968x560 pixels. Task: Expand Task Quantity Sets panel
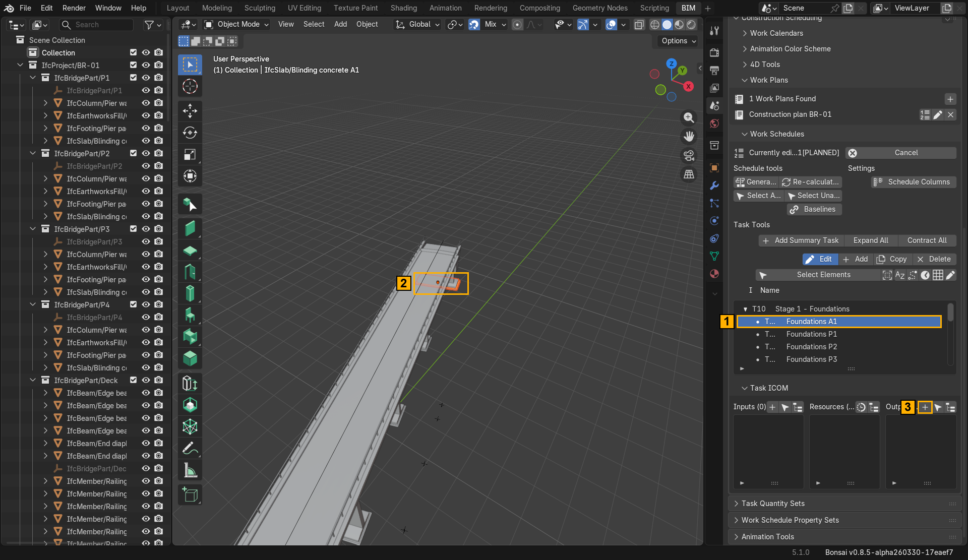tap(773, 504)
